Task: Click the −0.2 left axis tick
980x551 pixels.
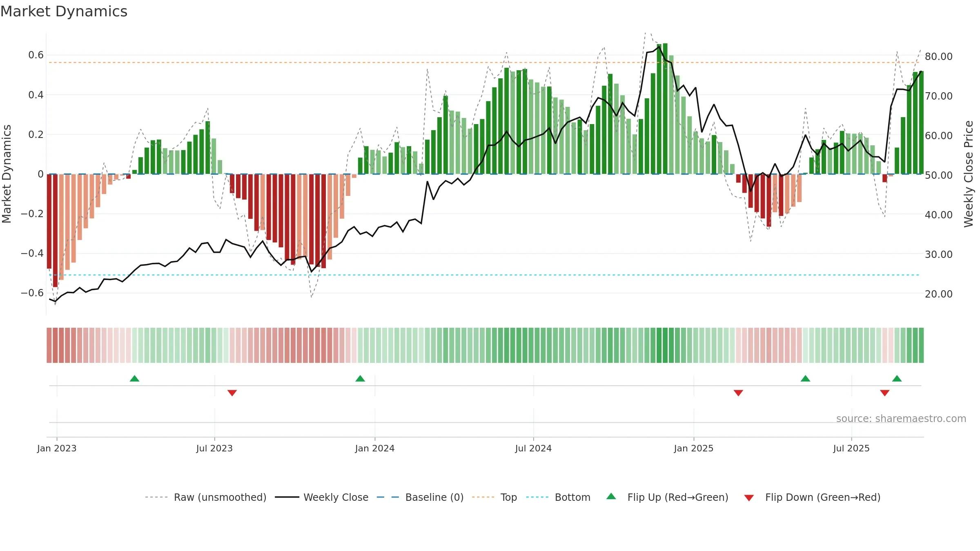Action: [32, 213]
